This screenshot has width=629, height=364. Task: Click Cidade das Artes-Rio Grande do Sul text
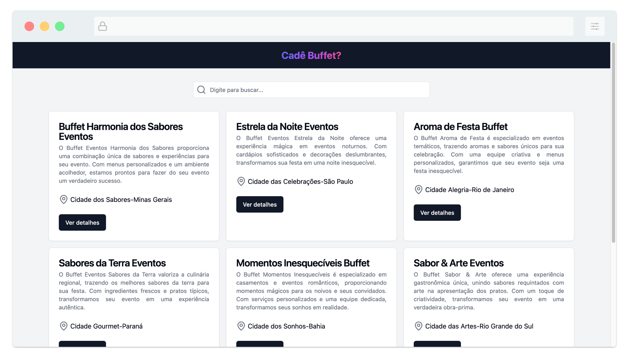click(479, 326)
